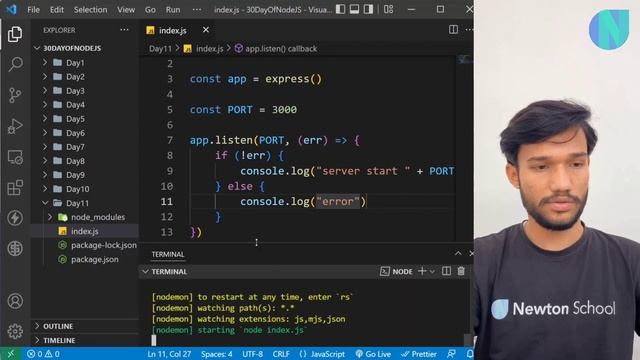This screenshot has height=360, width=640.
Task: Open the Selection menu
Action: 90,9
